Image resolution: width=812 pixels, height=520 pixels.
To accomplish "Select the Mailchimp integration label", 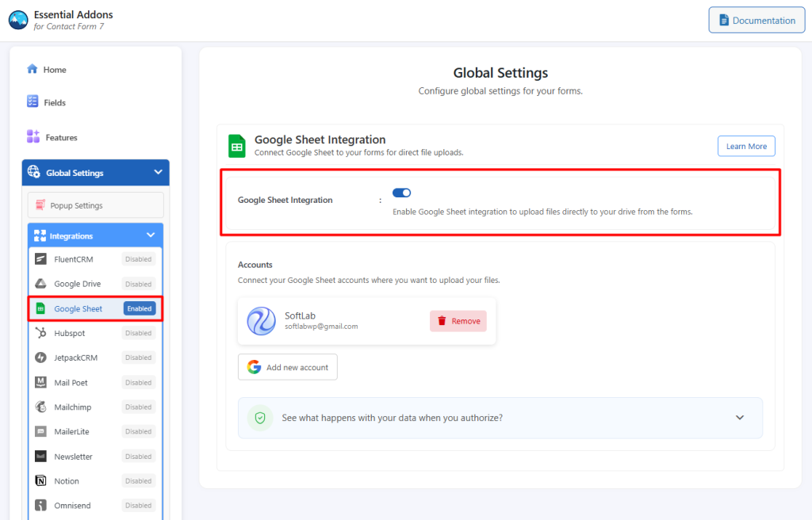I will tap(72, 407).
